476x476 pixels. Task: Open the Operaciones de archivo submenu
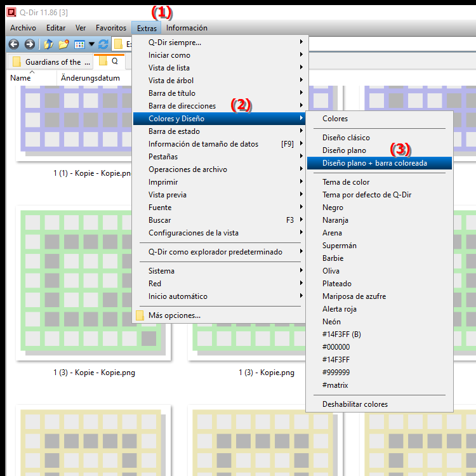point(219,169)
